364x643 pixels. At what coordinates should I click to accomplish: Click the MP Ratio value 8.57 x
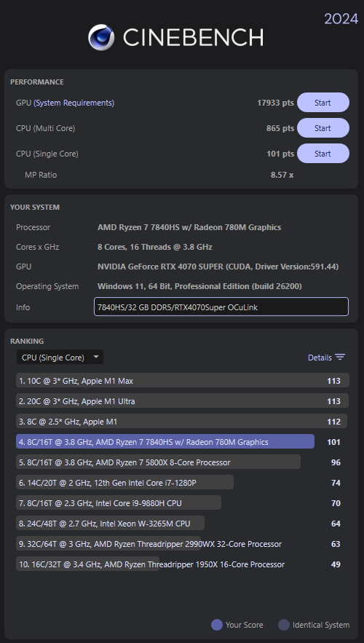coord(282,175)
